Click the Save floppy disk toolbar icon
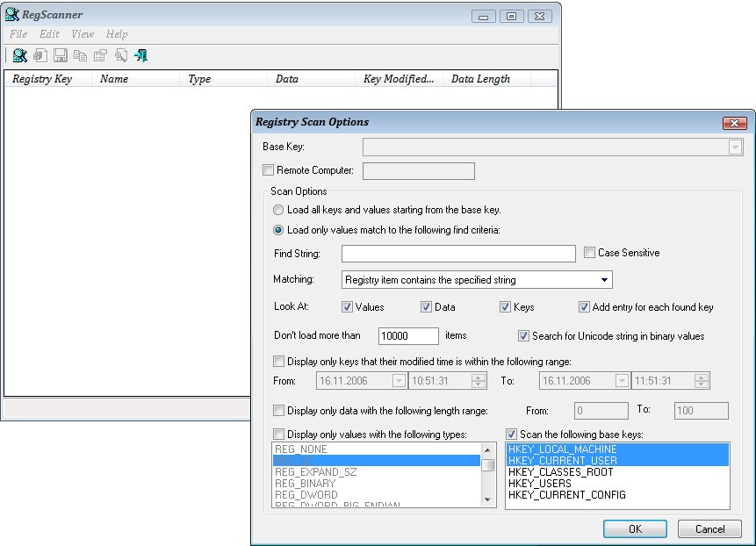 click(x=61, y=55)
